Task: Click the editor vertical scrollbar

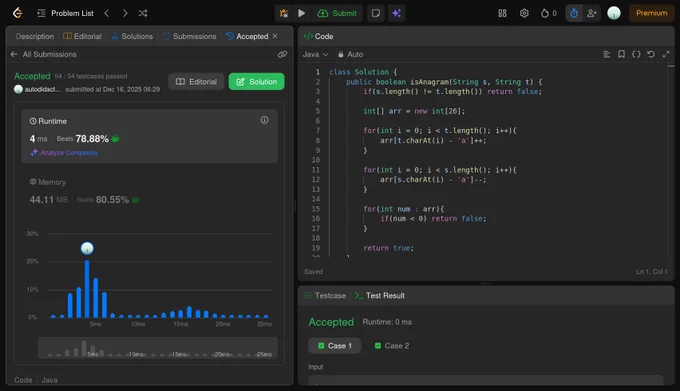Action: click(x=671, y=160)
